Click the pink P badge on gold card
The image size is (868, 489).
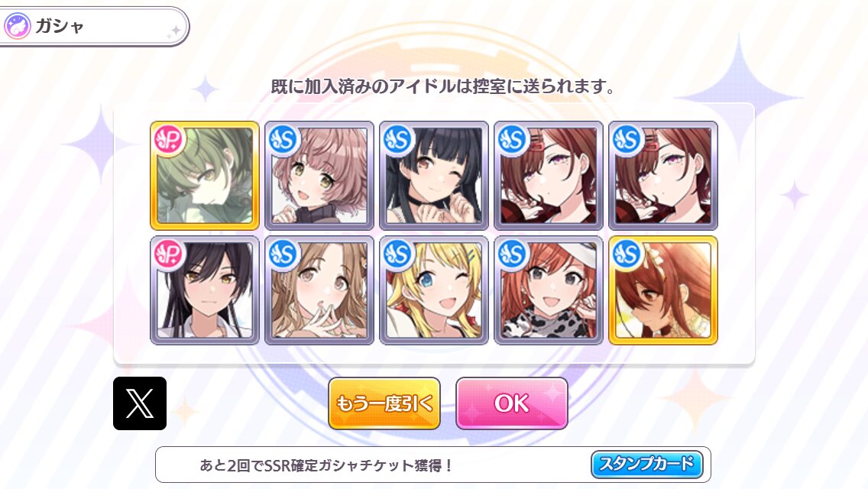click(169, 140)
